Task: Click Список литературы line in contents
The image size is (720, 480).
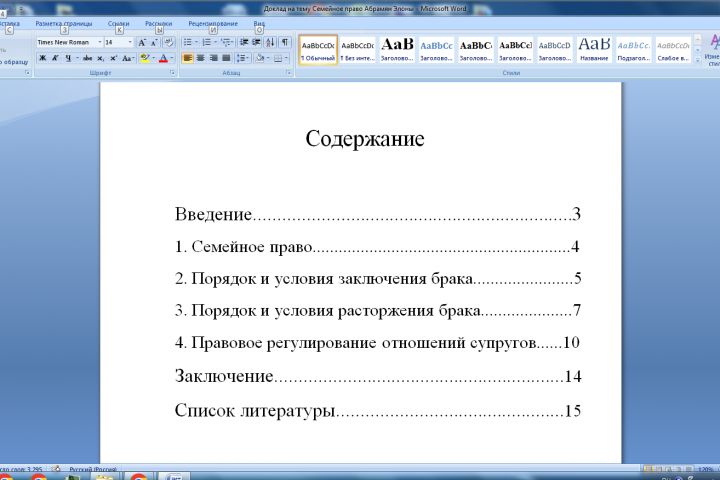Action: [378, 410]
